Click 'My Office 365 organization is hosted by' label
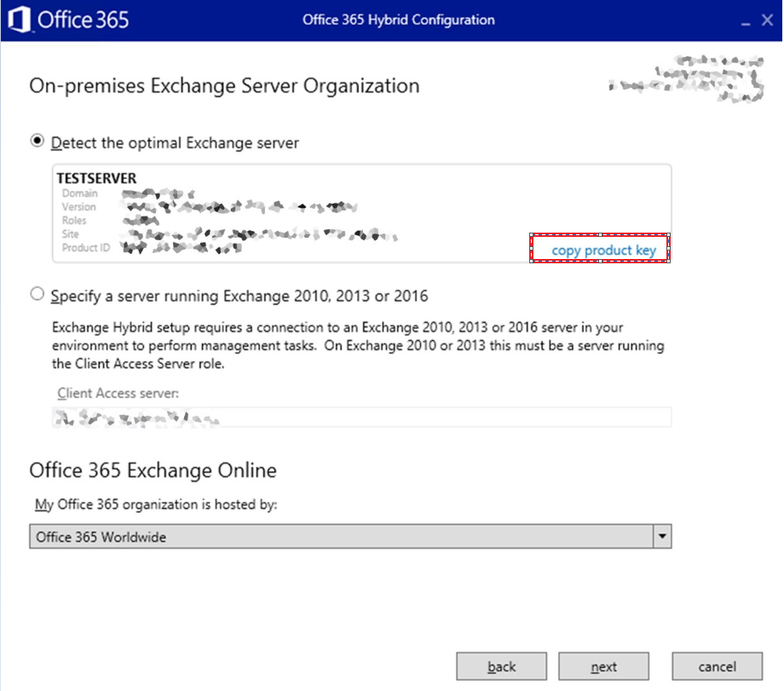 [x=156, y=504]
